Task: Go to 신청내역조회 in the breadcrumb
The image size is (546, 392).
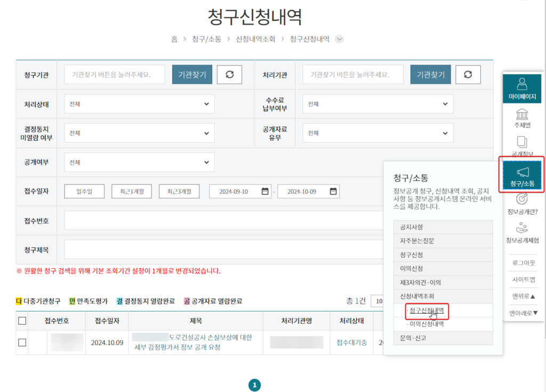Action: [x=255, y=39]
